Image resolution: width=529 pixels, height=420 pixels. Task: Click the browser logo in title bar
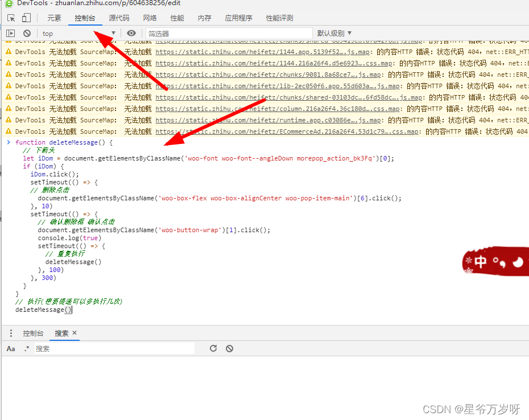point(9,3)
